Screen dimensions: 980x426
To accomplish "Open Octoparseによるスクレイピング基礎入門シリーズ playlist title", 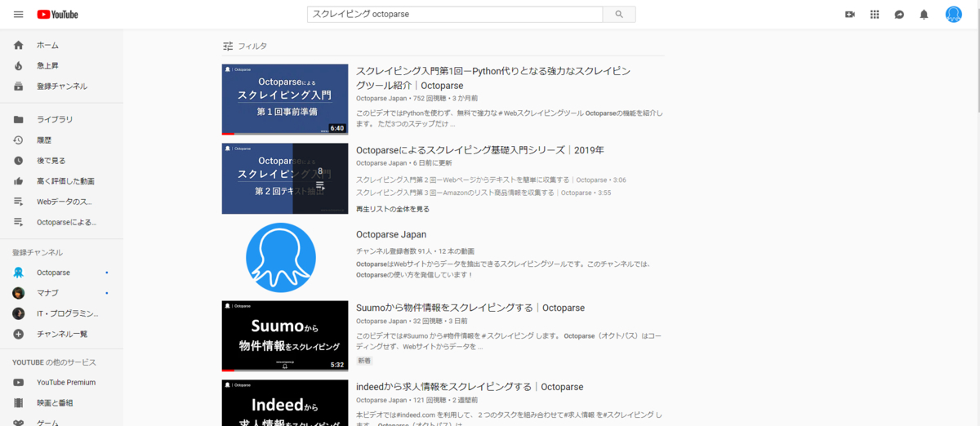I will (x=480, y=150).
